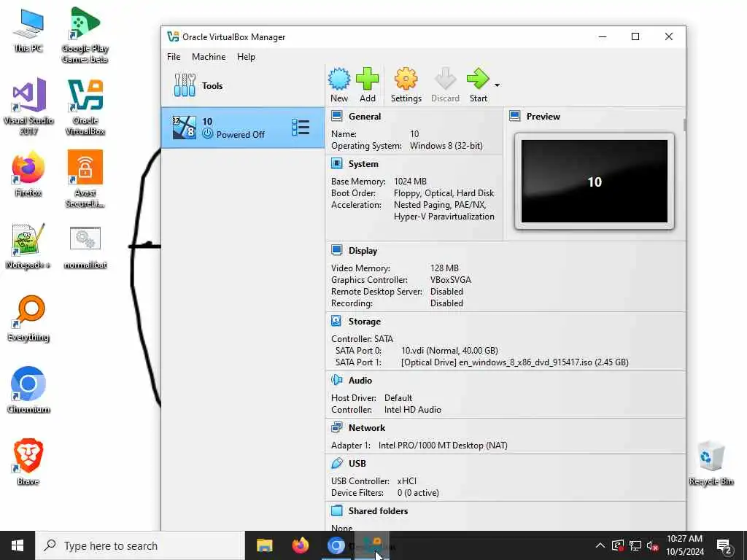The image size is (747, 560).
Task: Click the Shared folders section icon
Action: click(x=337, y=510)
